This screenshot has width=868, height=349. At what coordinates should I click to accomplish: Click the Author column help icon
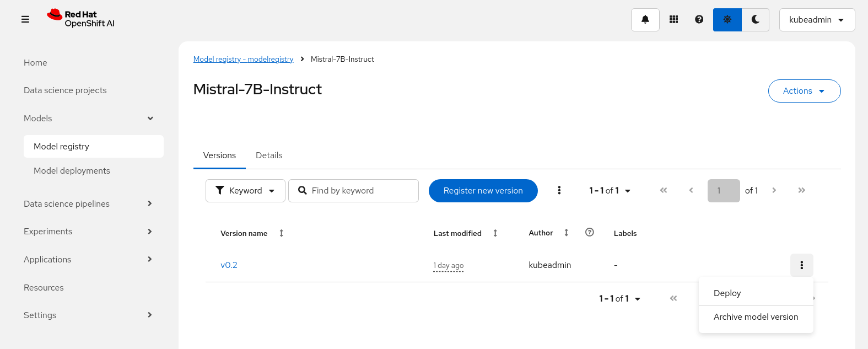tap(590, 233)
